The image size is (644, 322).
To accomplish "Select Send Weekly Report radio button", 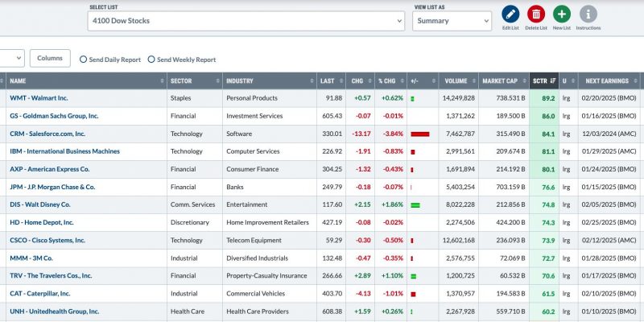I will tap(151, 59).
